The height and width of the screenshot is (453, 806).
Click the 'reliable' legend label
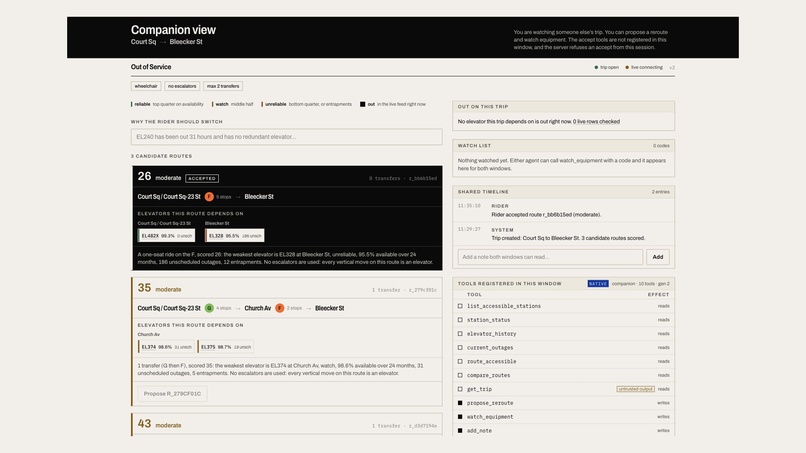(x=142, y=104)
